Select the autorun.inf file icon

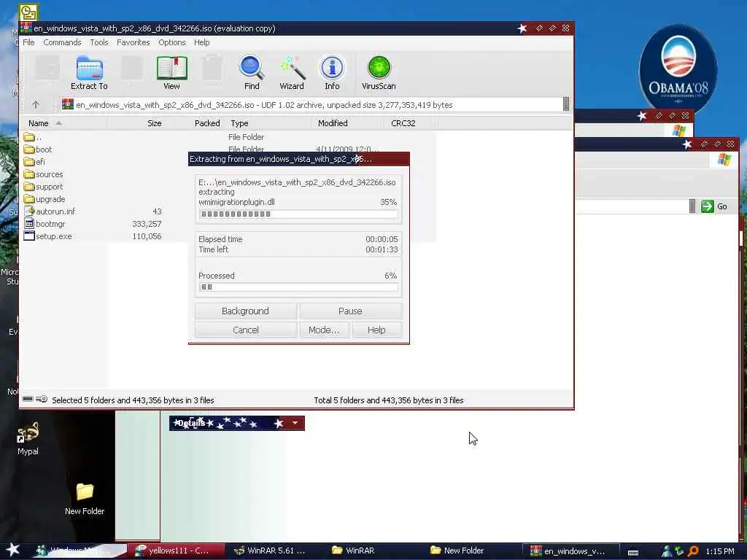tap(29, 211)
